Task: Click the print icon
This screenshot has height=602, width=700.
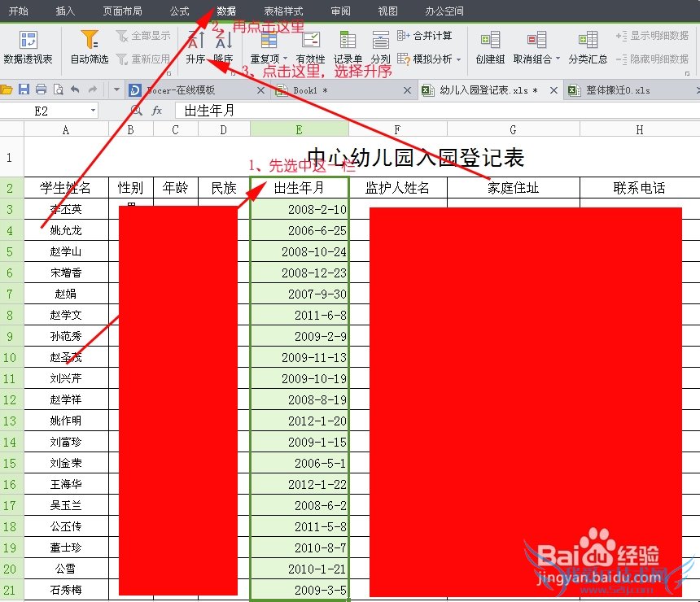Action: click(x=41, y=89)
